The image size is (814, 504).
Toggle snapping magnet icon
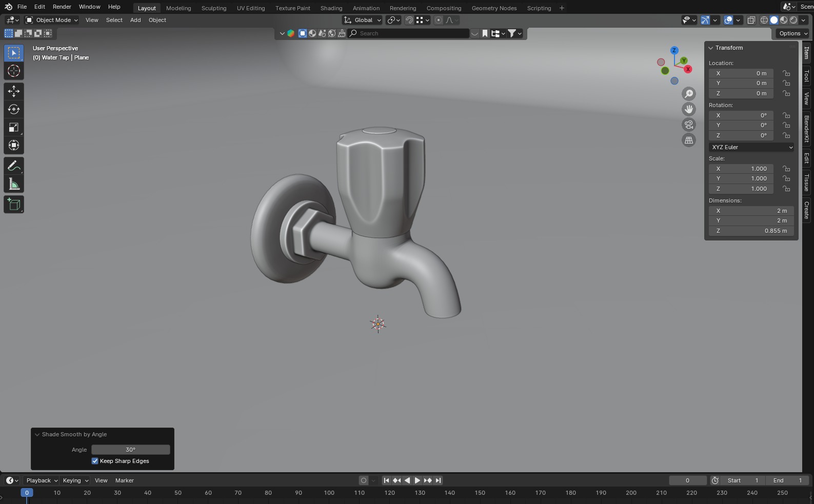click(x=409, y=20)
